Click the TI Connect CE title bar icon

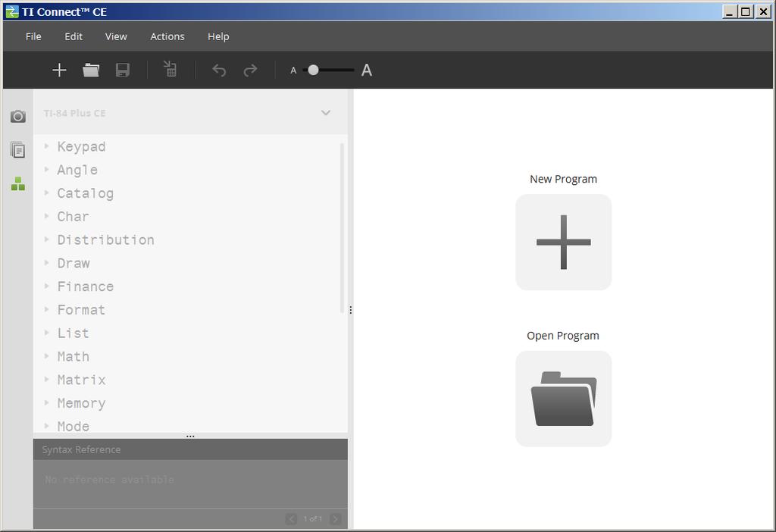pos(12,11)
